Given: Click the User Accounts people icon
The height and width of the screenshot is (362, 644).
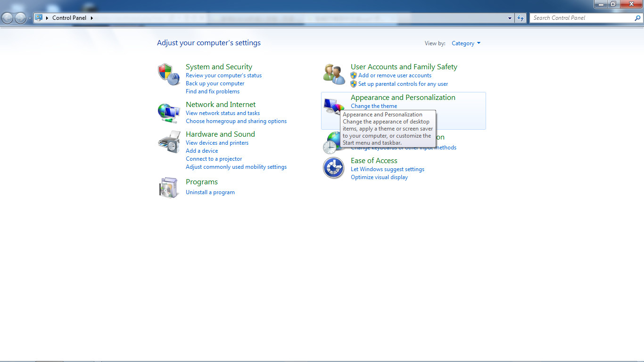Looking at the screenshot, I should (334, 74).
